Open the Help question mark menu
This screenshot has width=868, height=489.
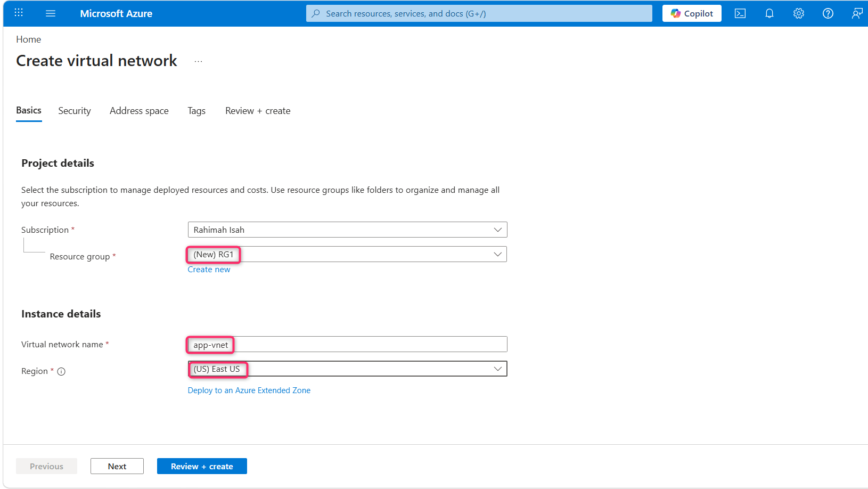point(828,13)
